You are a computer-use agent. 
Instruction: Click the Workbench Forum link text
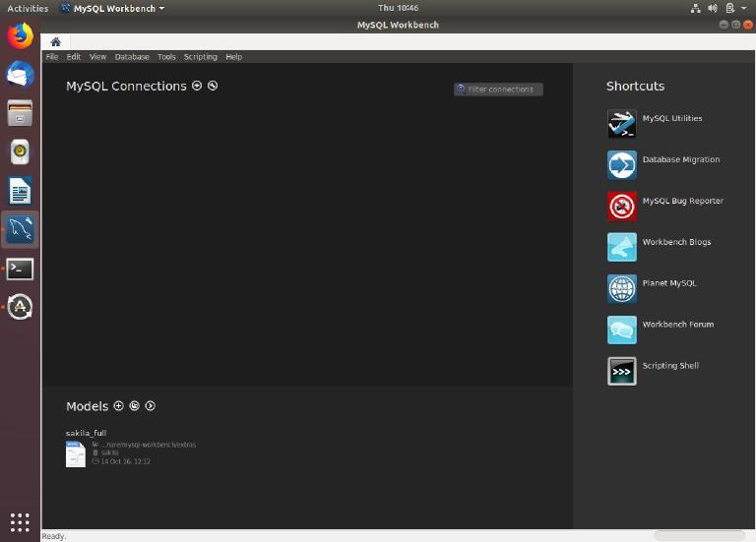pyautogui.click(x=677, y=325)
